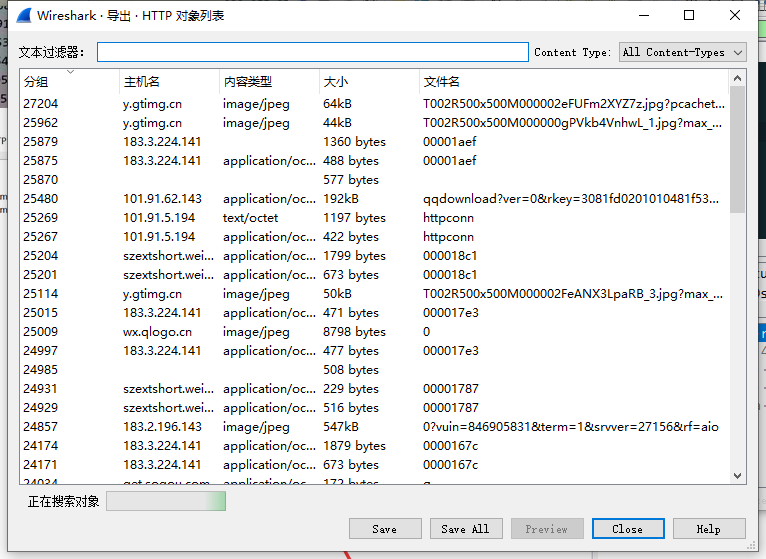Click the object list scroll-up arrow
The width and height of the screenshot is (766, 559).
point(737,78)
